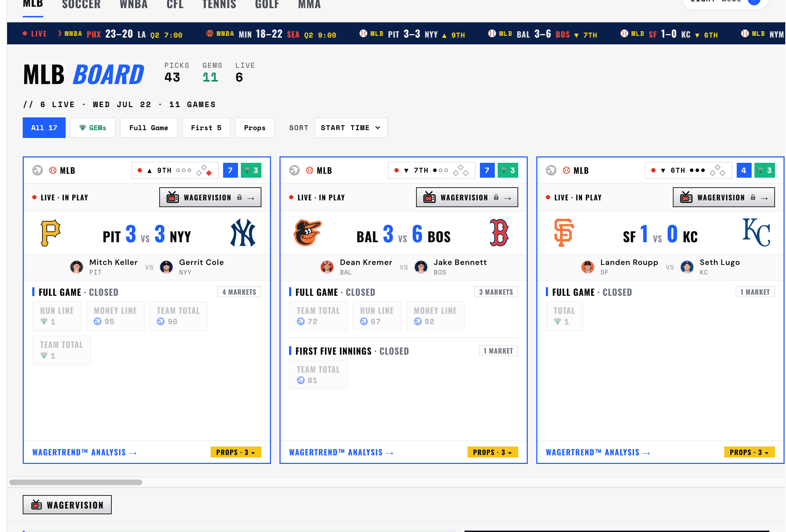Click the gray circular icon on PIT-NYY card header
Image resolution: width=786 pixels, height=532 pixels.
pyautogui.click(x=38, y=170)
